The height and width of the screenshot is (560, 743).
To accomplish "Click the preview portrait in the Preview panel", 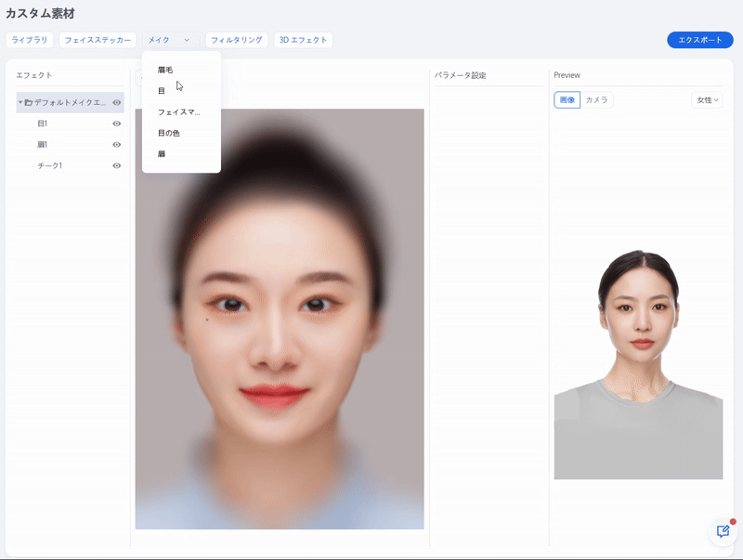I will 638,364.
